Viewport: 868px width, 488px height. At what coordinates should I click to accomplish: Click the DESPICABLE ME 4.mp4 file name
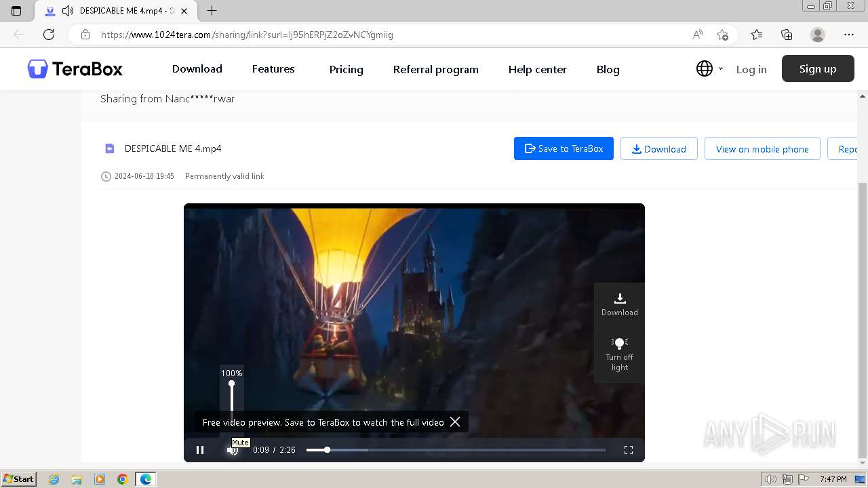click(173, 148)
